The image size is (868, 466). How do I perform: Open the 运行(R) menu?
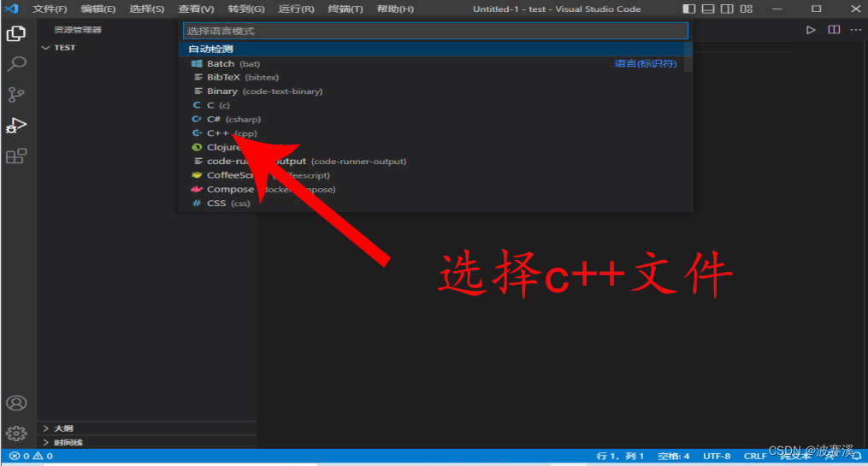coord(296,9)
